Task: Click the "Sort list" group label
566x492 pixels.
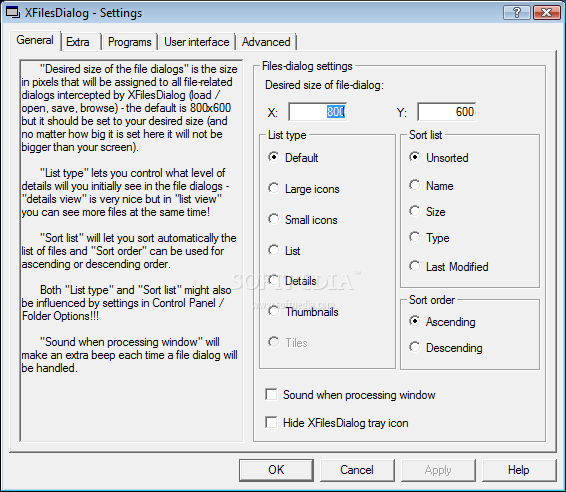Action: [x=426, y=135]
